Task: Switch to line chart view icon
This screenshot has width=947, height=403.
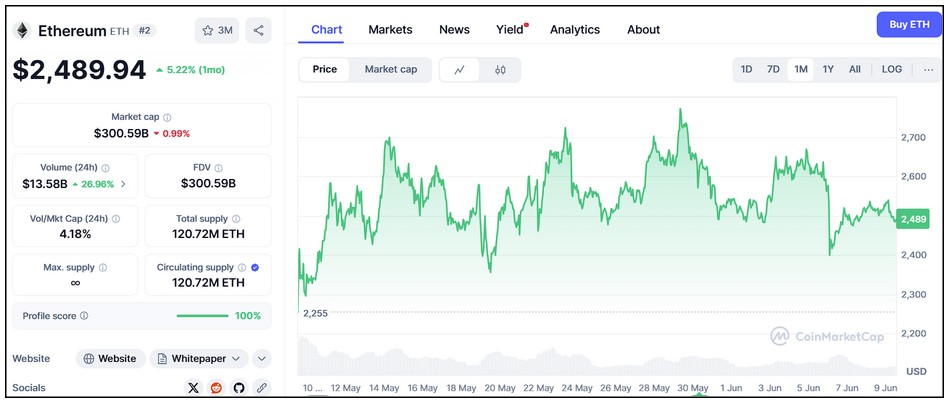Action: [x=460, y=69]
